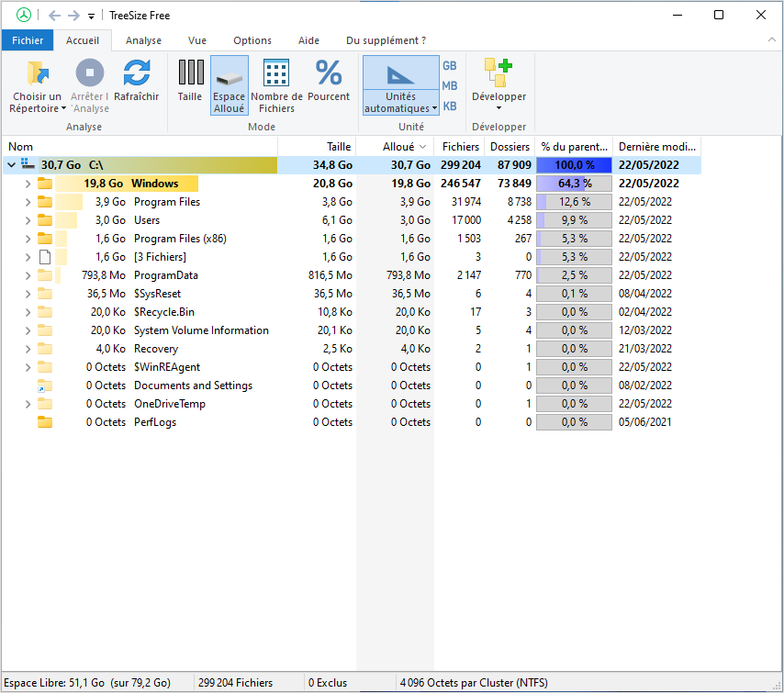The width and height of the screenshot is (784, 693).
Task: Switch to the Vue tab
Action: point(197,40)
